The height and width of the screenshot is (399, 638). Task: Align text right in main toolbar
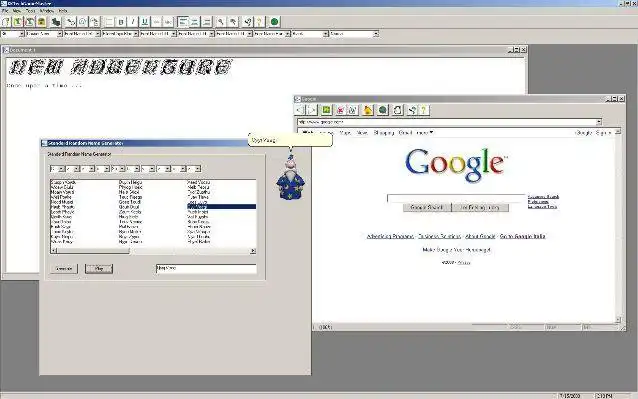pos(207,22)
